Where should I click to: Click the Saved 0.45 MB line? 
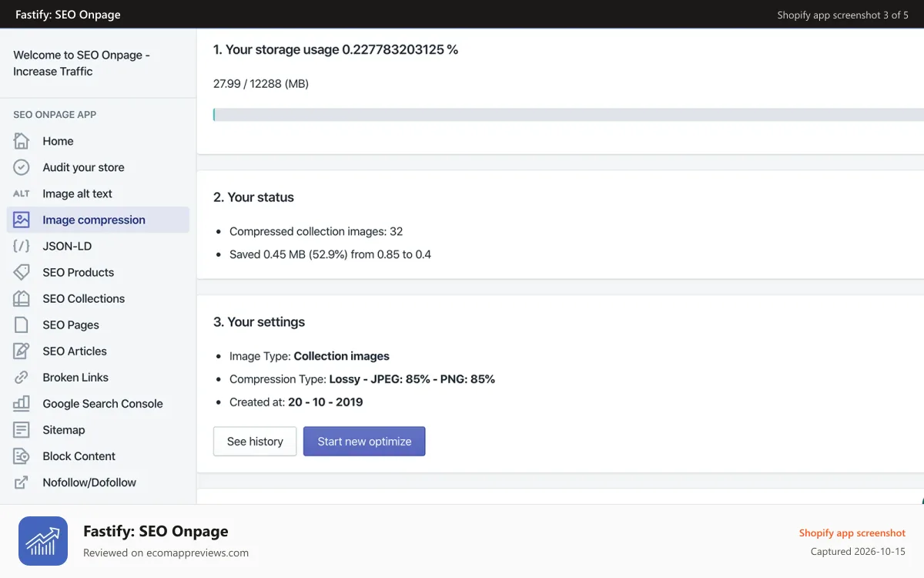click(330, 254)
